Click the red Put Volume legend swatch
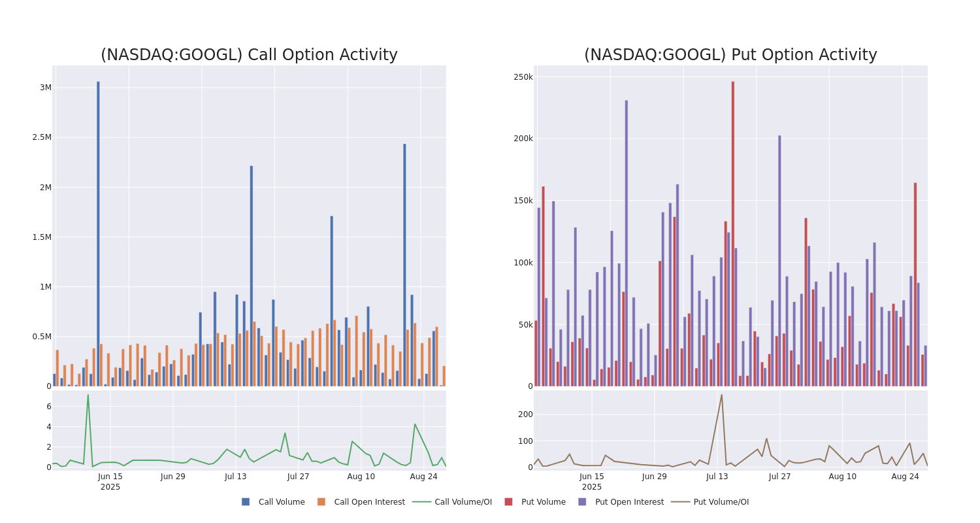This screenshot has width=980, height=523. coord(508,502)
